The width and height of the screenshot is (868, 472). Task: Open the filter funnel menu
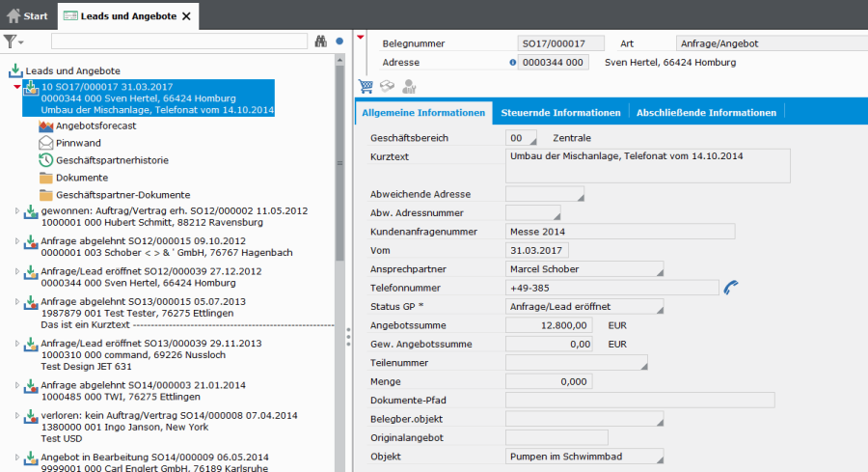pos(13,42)
